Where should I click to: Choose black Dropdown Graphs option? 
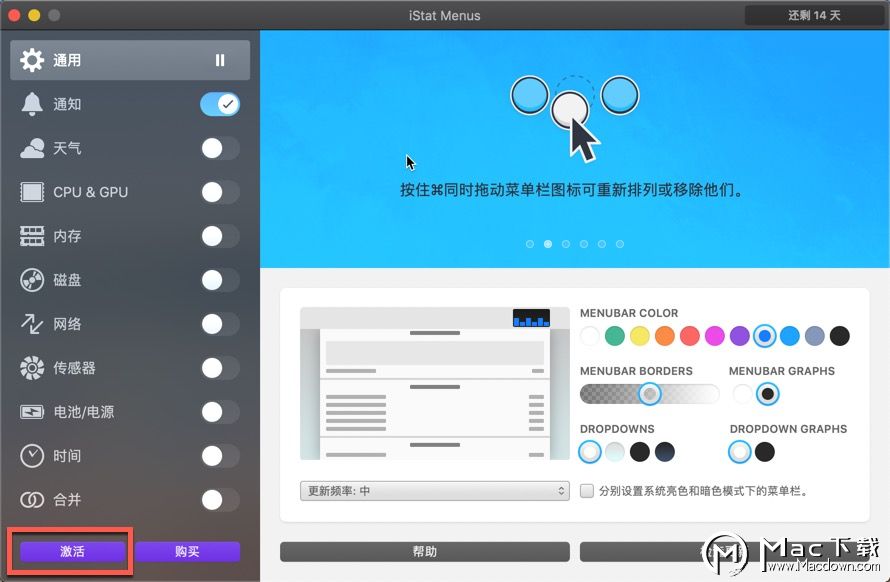click(x=765, y=452)
